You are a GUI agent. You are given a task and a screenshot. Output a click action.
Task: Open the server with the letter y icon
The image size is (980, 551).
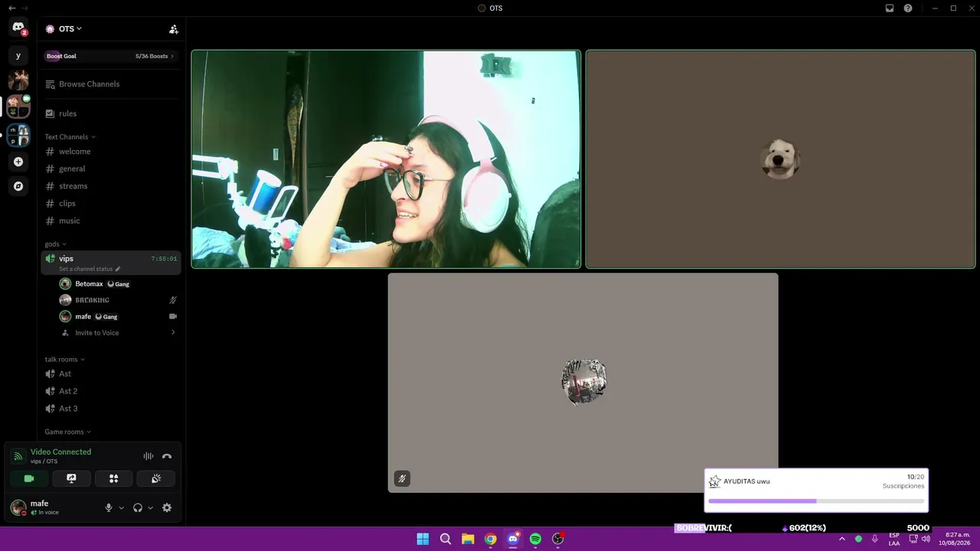pyautogui.click(x=18, y=56)
